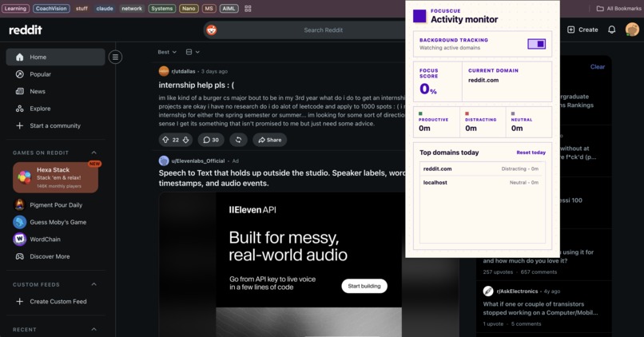Screen dimensions: 644x337
Task: Click Create Custom Feed plus icon
Action: click(19, 301)
